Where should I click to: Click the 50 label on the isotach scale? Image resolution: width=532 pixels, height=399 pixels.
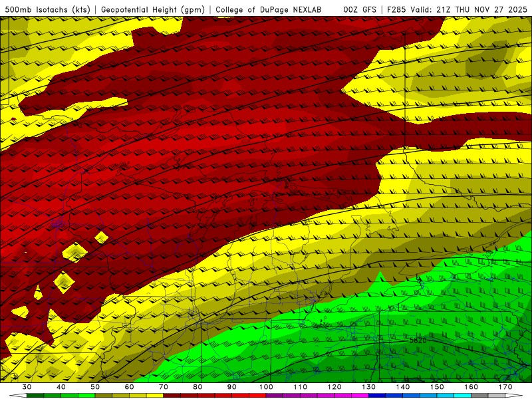pos(95,387)
